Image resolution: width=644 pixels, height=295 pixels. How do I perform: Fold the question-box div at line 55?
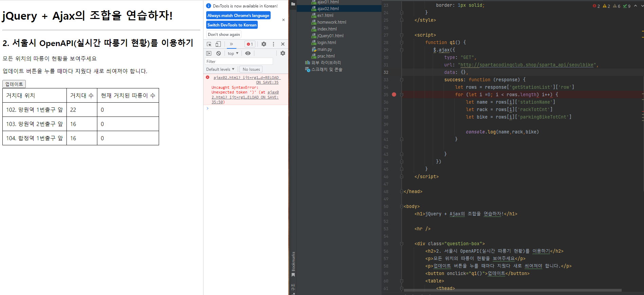[402, 244]
